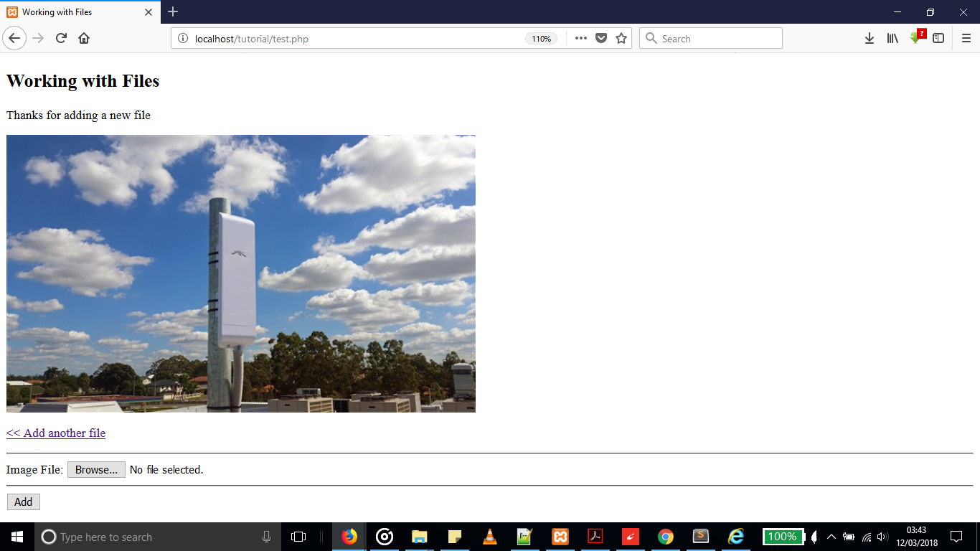Open Google Chrome from the taskbar
The image size is (980, 551).
pos(666,537)
